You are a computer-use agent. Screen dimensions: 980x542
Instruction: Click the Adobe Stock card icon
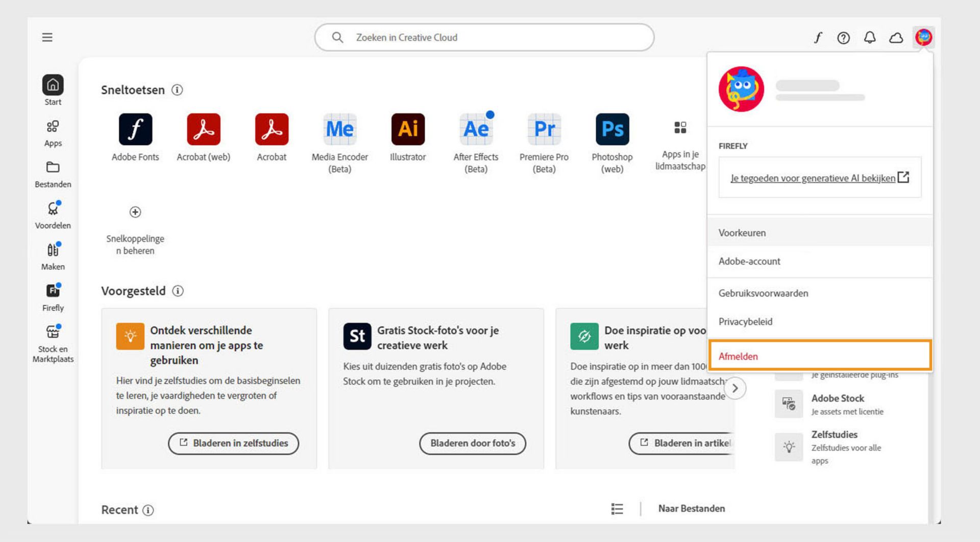tap(789, 404)
